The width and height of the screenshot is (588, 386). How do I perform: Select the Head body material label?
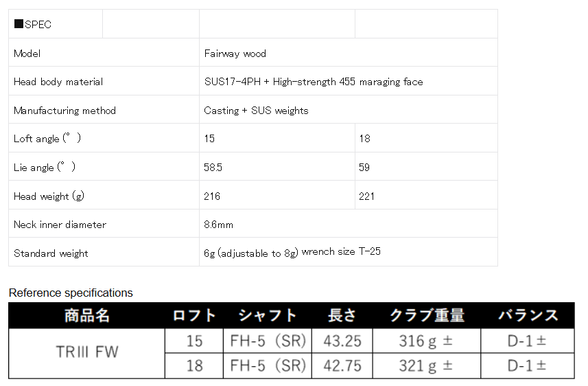[58, 82]
